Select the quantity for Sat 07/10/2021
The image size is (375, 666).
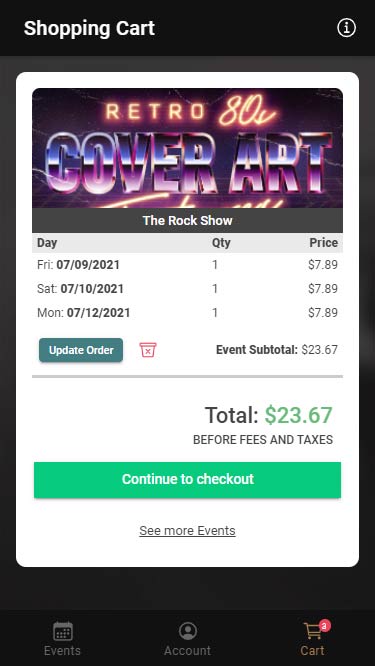click(215, 289)
